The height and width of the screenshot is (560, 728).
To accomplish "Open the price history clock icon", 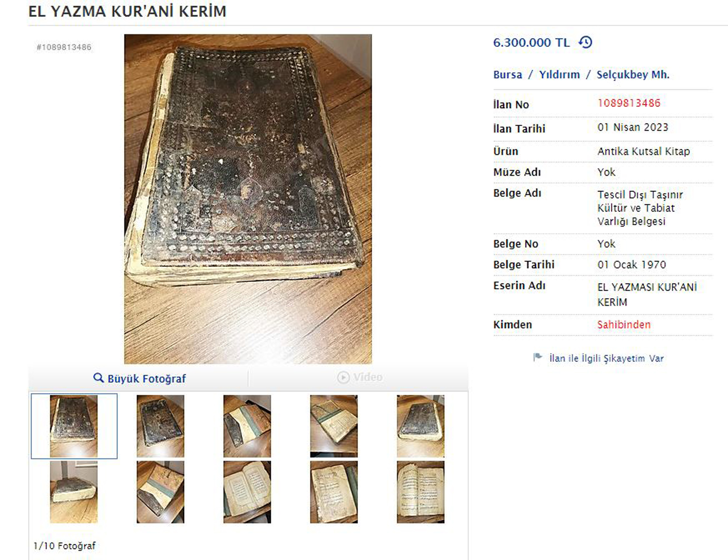I will (x=585, y=43).
